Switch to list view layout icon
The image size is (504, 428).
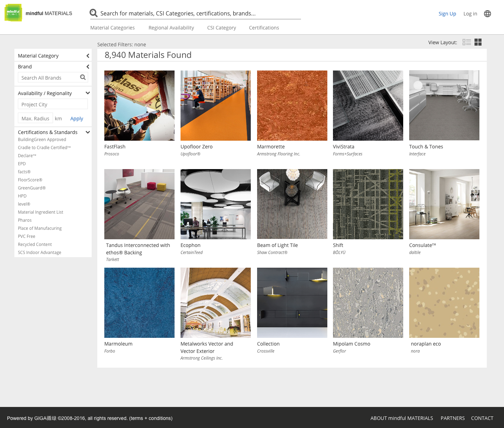[x=467, y=42]
